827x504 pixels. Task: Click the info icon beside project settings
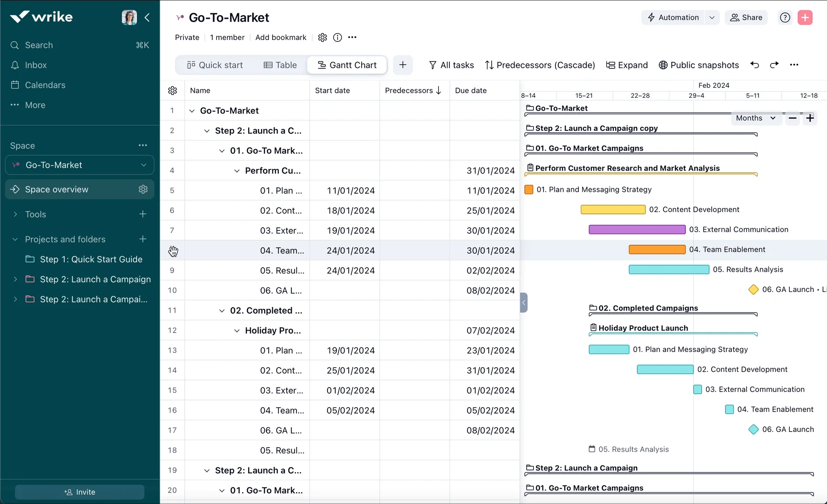click(x=338, y=37)
